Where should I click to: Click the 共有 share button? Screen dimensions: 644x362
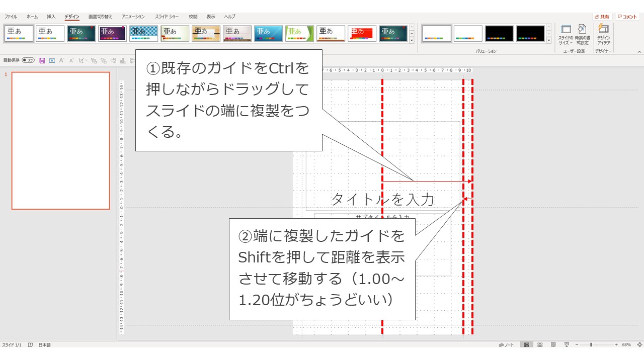pyautogui.click(x=602, y=17)
